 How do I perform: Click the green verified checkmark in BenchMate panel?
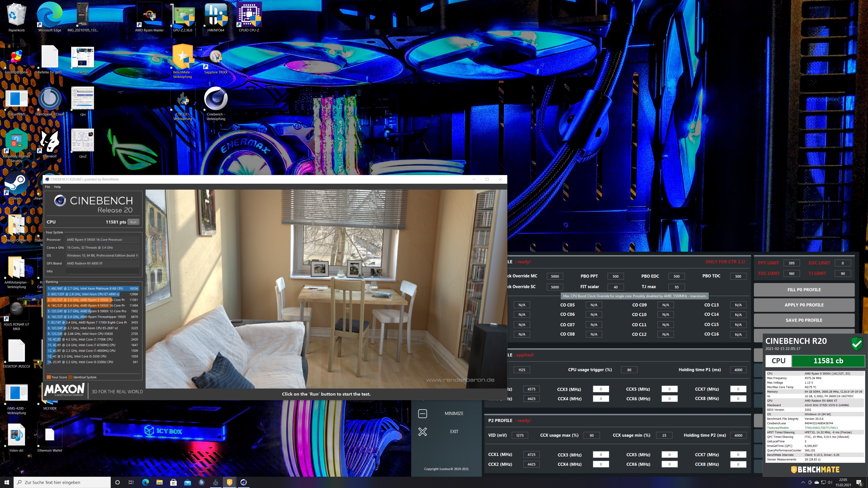pyautogui.click(x=857, y=344)
